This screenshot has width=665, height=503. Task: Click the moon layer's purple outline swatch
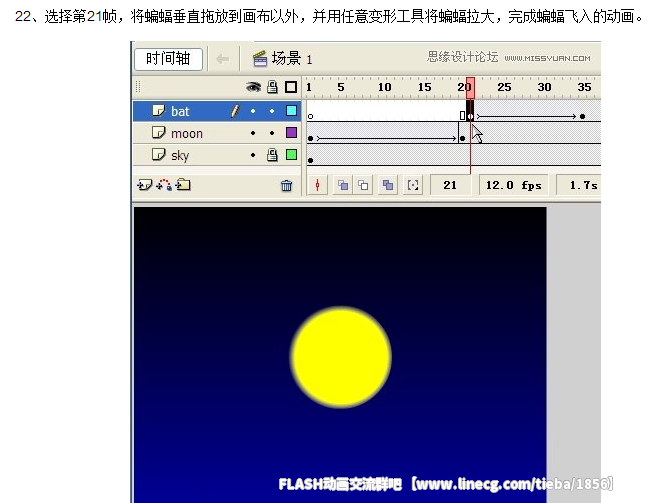291,133
